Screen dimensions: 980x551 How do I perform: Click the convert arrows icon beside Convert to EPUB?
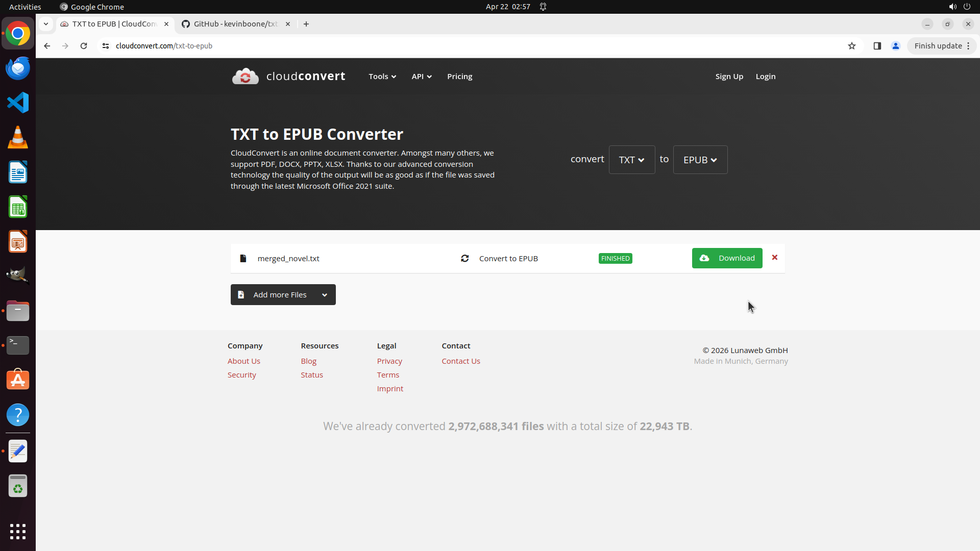(x=464, y=259)
